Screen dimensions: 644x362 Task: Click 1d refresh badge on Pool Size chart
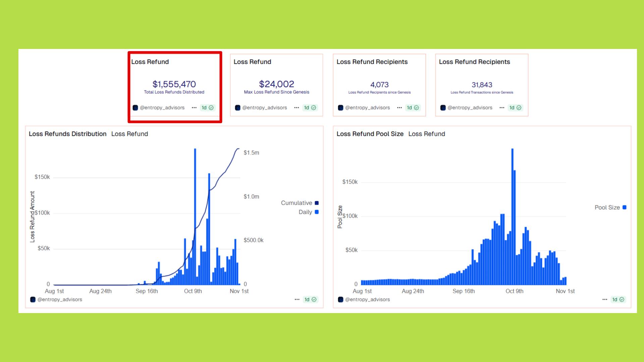[618, 299]
